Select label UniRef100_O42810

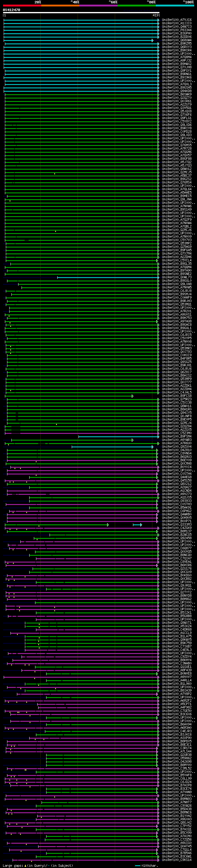pos(177,450)
